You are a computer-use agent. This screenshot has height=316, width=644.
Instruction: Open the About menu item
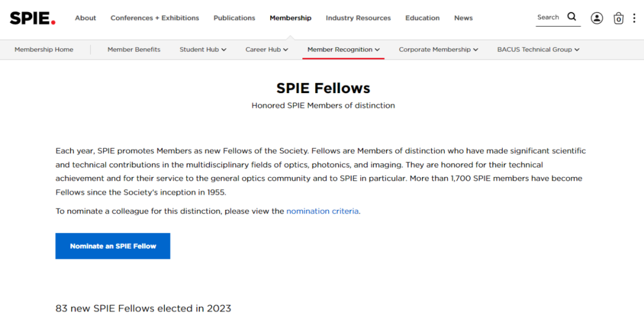click(85, 18)
